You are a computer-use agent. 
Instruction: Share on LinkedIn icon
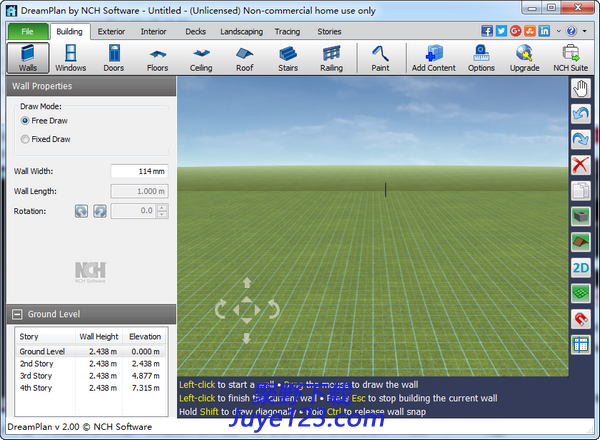click(544, 31)
